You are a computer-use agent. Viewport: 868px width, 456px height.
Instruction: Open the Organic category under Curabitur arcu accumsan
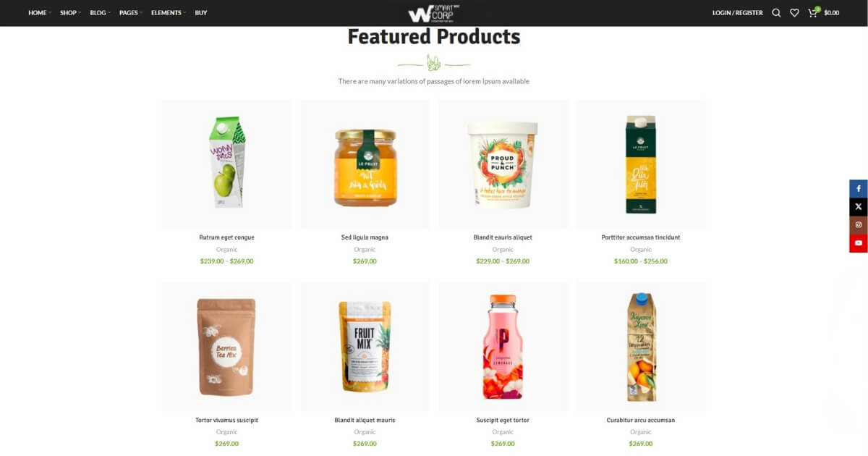click(x=640, y=432)
